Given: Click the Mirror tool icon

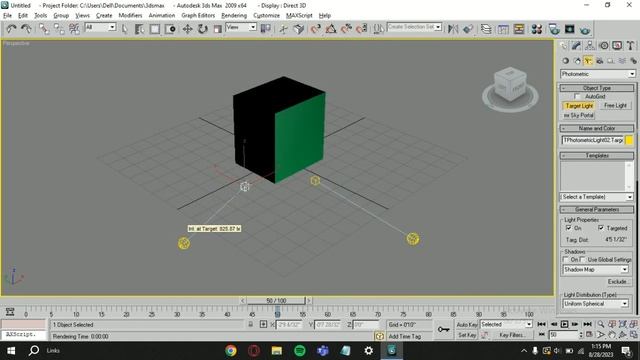Looking at the screenshot, I should [x=453, y=29].
